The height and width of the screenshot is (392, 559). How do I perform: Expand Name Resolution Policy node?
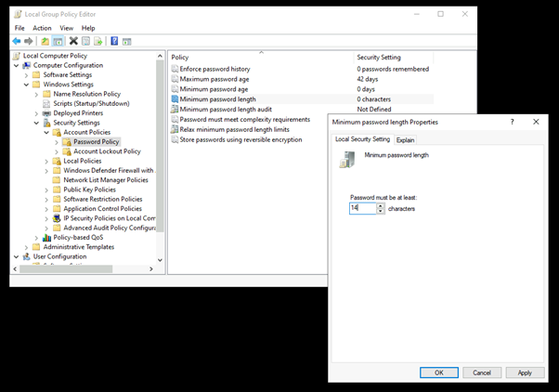(x=36, y=95)
